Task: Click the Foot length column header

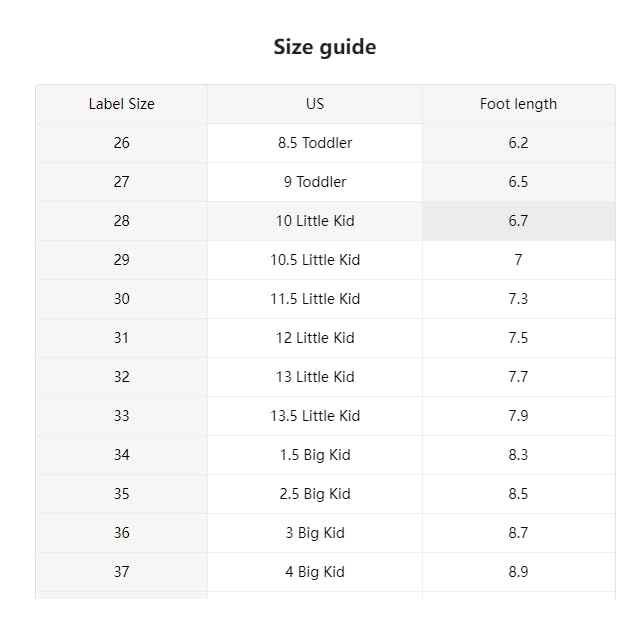Action: pyautogui.click(x=518, y=104)
